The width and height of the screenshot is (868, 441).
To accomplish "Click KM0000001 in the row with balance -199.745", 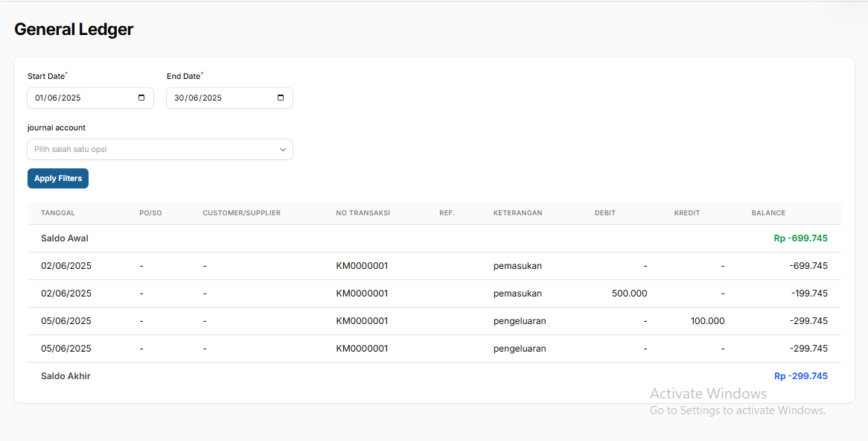I will tap(362, 294).
